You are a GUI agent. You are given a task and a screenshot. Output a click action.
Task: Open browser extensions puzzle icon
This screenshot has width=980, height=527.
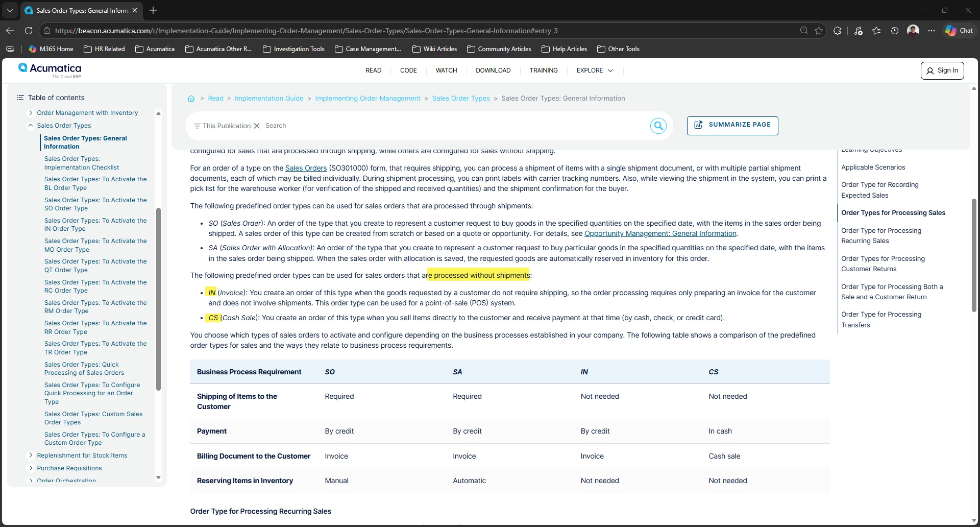(837, 31)
